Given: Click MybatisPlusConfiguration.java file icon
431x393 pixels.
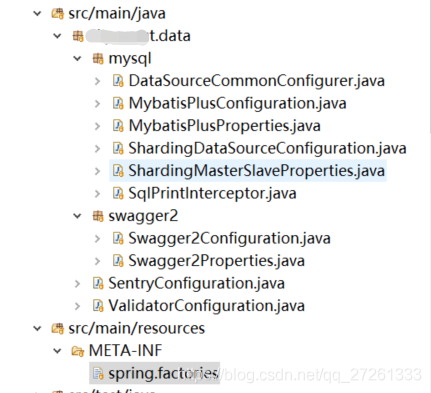Looking at the screenshot, I should (x=118, y=104).
